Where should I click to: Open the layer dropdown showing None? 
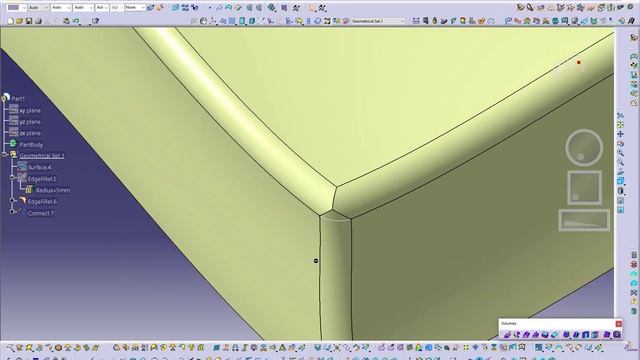135,7
